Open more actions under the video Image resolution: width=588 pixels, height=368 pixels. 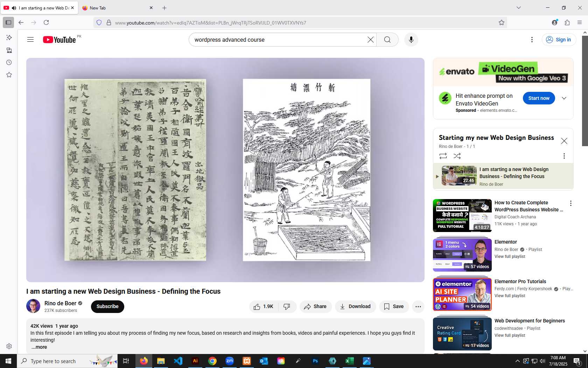(418, 306)
